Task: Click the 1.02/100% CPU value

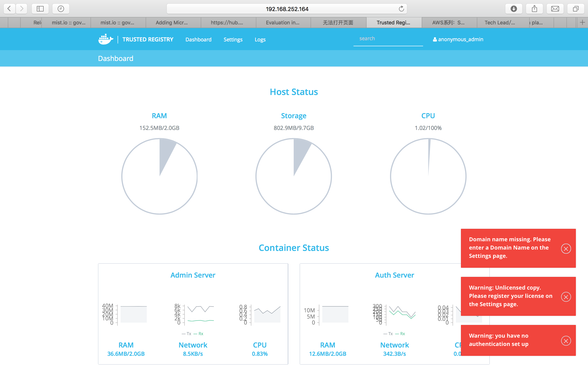Action: 428,128
